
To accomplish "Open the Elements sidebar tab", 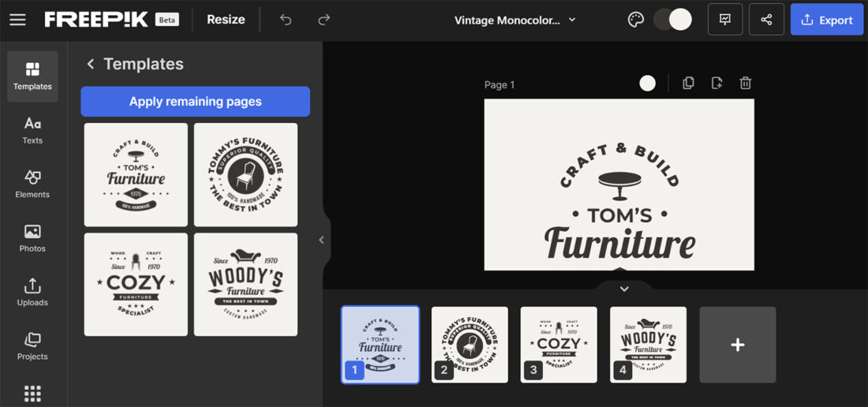I will 32,185.
